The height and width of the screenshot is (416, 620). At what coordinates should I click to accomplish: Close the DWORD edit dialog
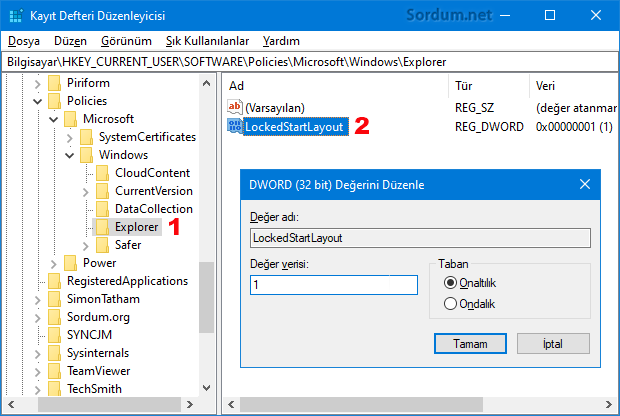coord(584,184)
